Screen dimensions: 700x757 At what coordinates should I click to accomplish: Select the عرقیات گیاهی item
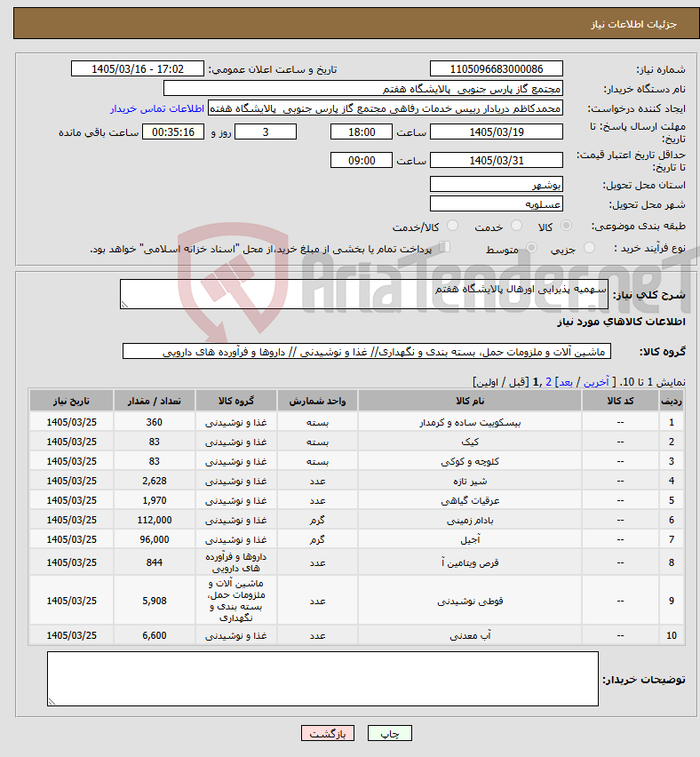click(470, 500)
